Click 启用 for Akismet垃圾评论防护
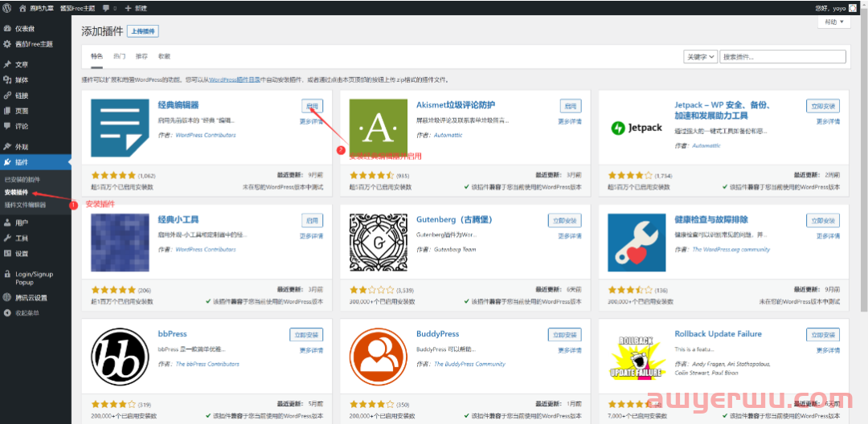Viewport: 868px width, 424px height. [571, 105]
